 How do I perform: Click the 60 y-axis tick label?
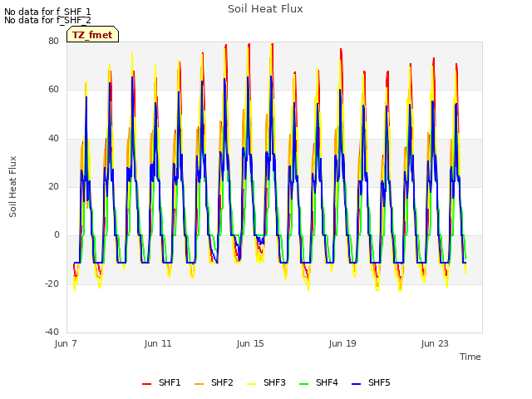[53, 90]
